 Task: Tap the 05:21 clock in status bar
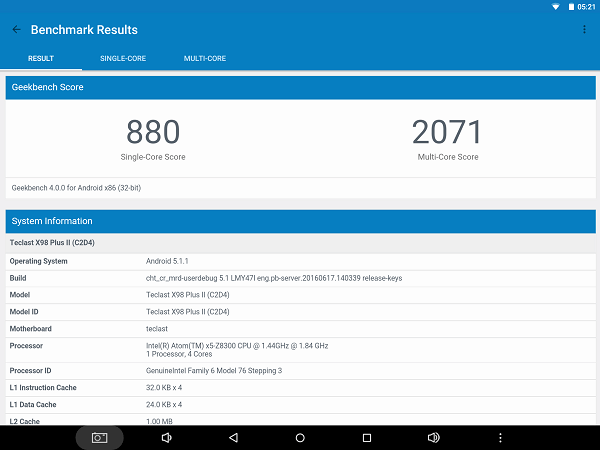pyautogui.click(x=586, y=7)
